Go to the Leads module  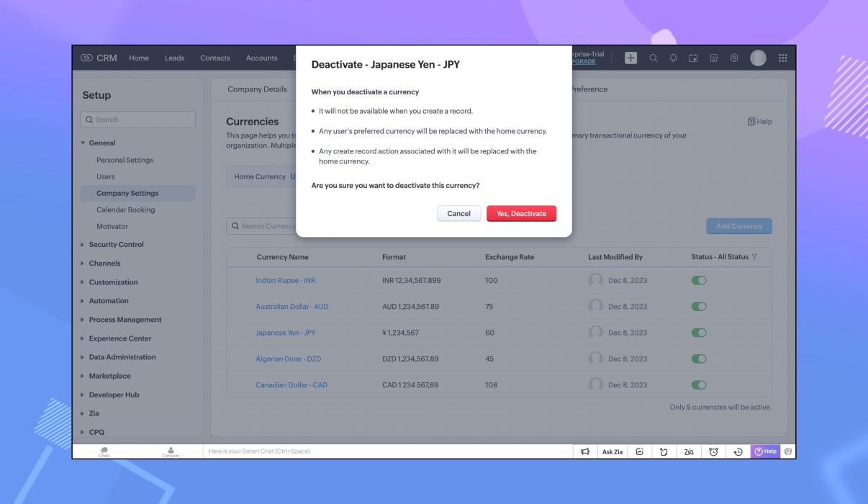[174, 58]
